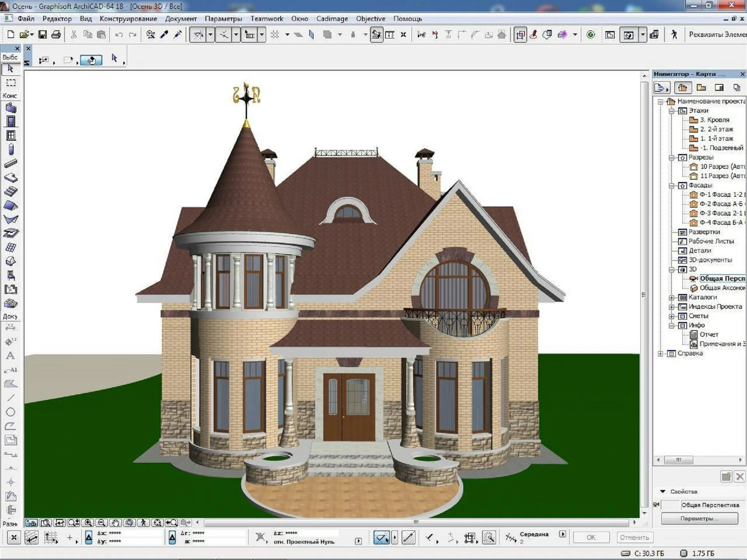This screenshot has width=747, height=560.
Task: Click the Zoom In magnifier icon
Action: 88,523
